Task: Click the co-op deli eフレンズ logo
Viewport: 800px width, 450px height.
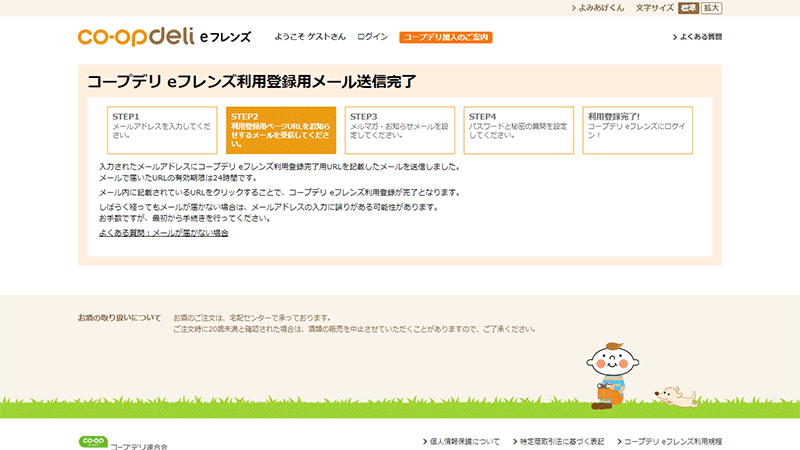Action: click(164, 37)
